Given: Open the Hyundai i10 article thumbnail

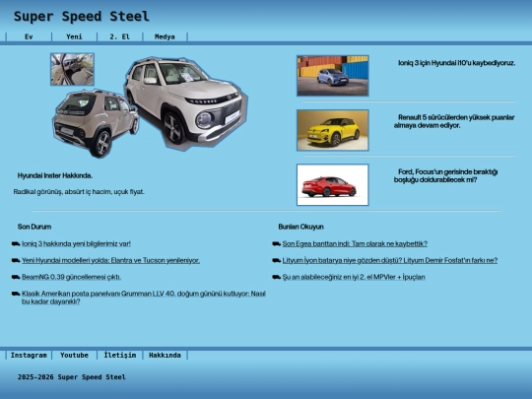Looking at the screenshot, I should pos(333,76).
